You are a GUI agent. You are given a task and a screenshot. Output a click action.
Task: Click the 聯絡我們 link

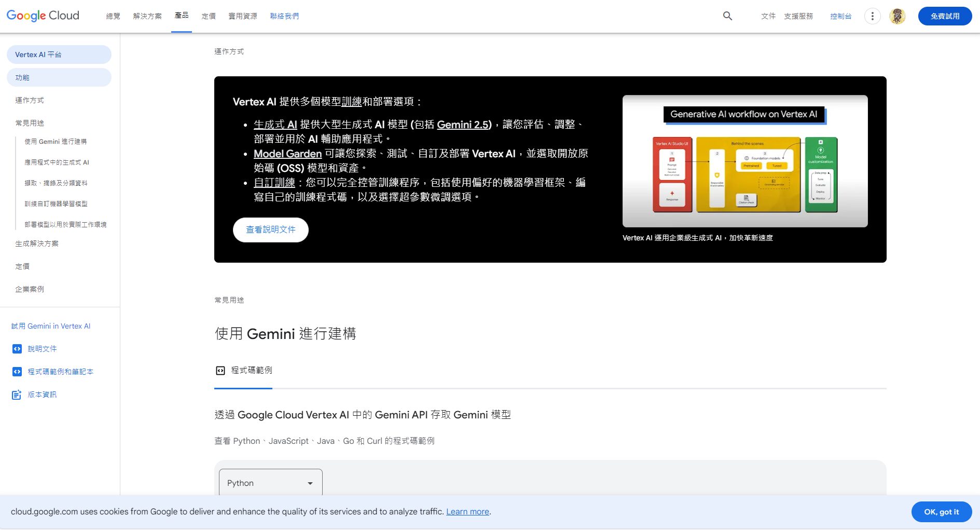[x=284, y=16]
